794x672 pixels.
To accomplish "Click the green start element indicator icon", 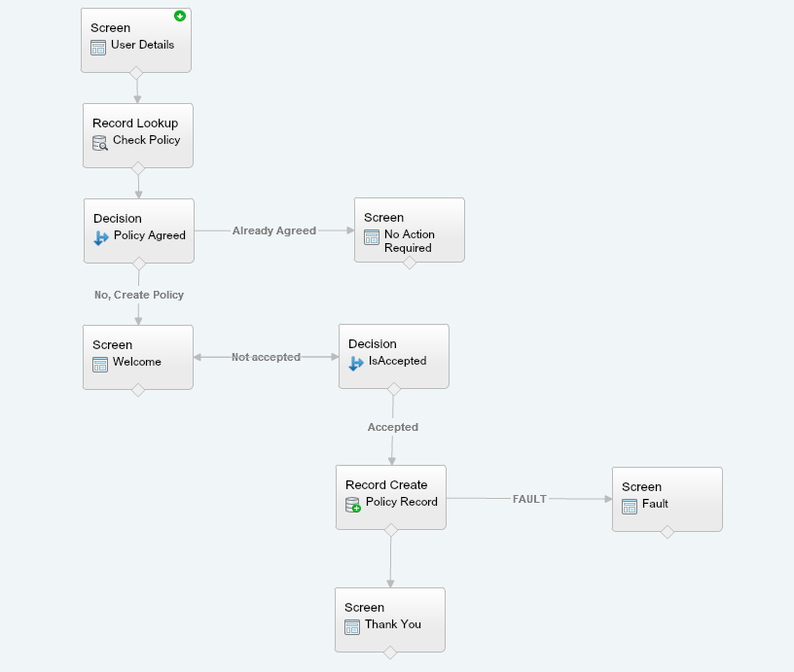I will (180, 17).
